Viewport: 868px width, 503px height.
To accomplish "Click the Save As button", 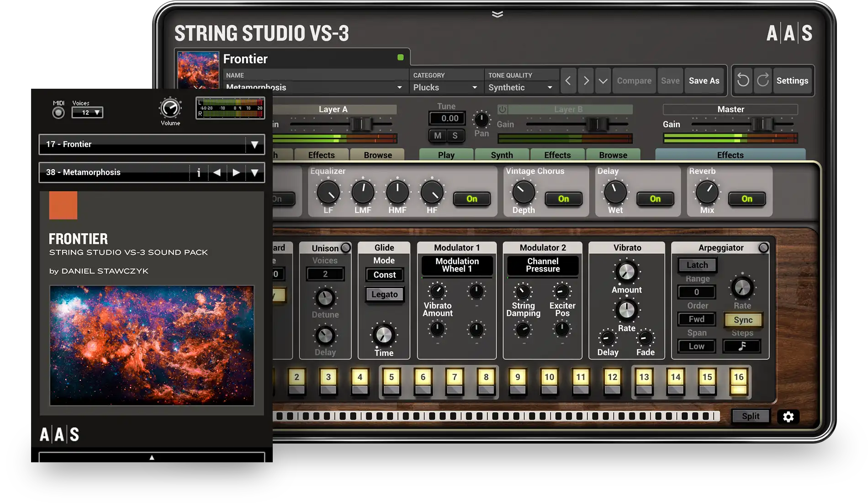I will point(704,80).
